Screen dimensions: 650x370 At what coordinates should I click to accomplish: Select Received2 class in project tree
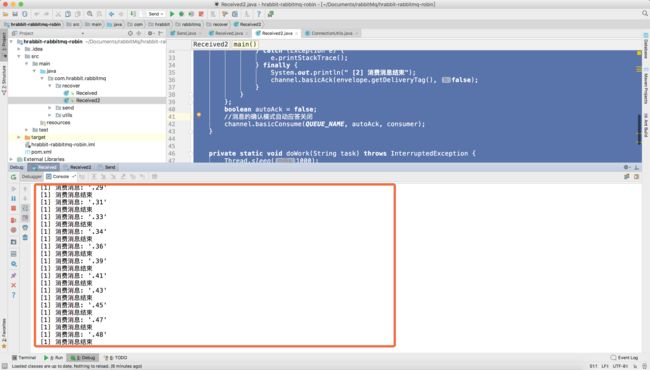point(87,100)
